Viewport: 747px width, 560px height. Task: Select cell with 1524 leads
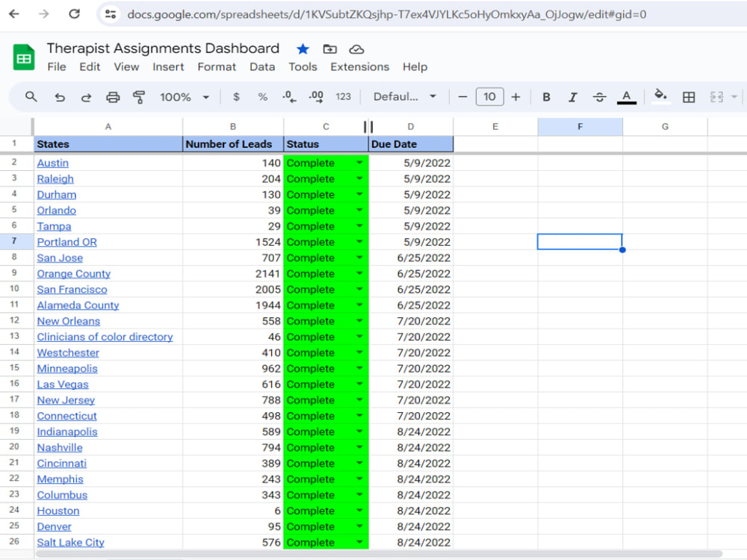(233, 242)
